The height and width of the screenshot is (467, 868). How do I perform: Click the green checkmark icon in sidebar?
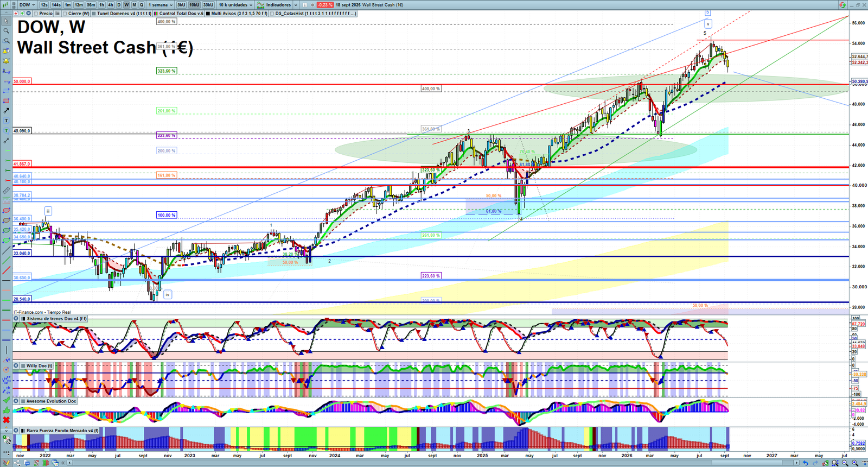(6, 400)
